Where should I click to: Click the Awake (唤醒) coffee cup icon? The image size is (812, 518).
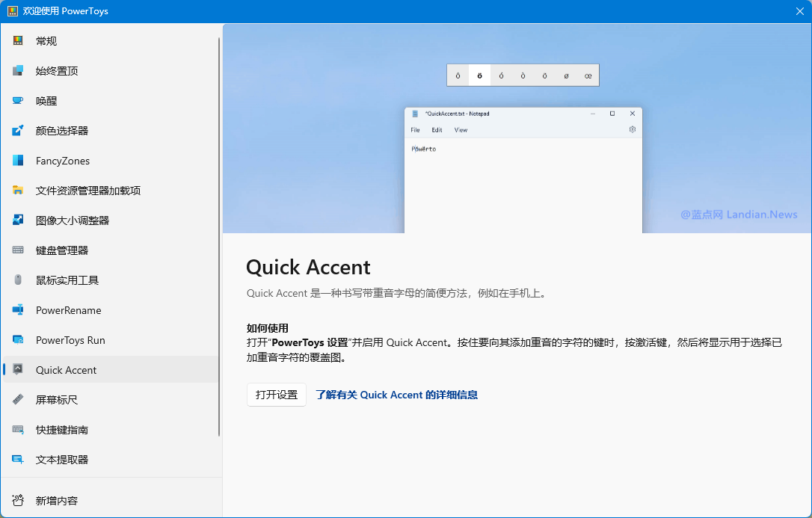(x=18, y=100)
